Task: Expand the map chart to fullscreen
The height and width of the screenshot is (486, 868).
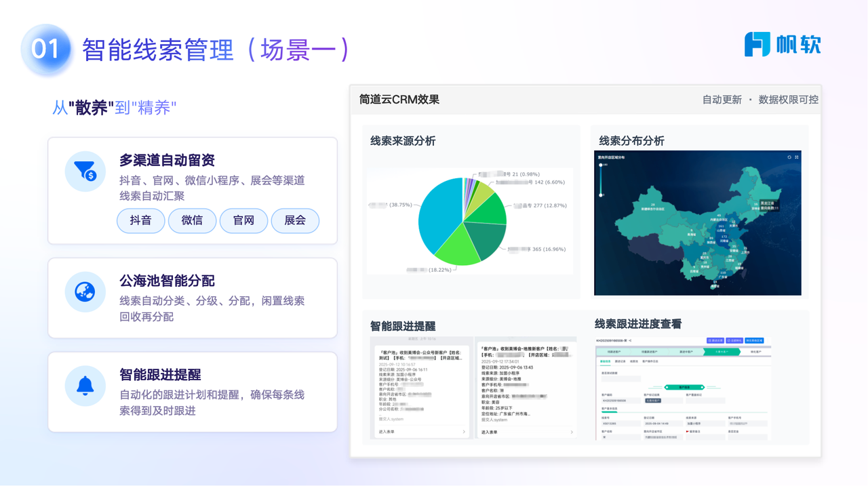Action: [797, 157]
